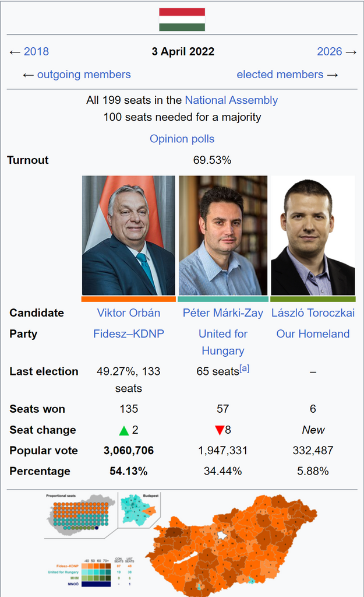Viewport: 364px width, 597px height.
Task: Open the elected members link
Action: tap(280, 74)
